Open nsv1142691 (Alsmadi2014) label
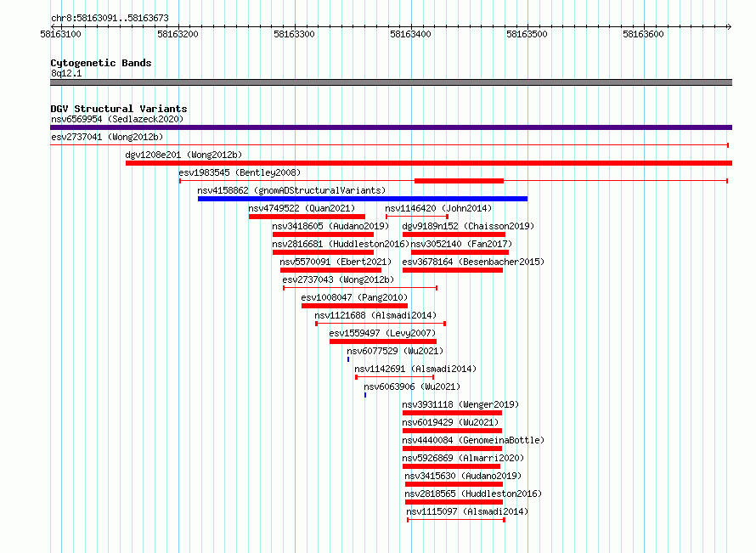Screen dimensions: 756x553 point(415,369)
